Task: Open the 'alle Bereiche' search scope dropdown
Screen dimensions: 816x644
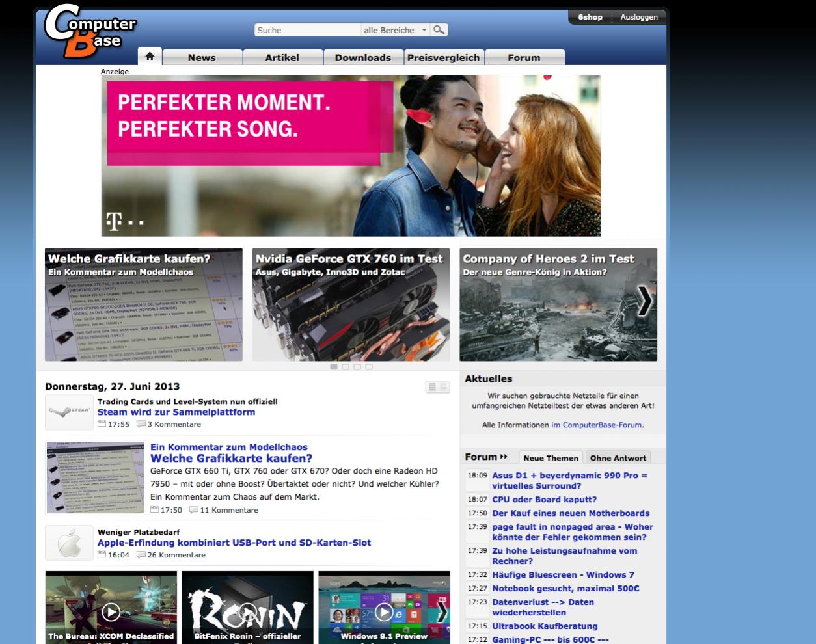Action: point(396,30)
